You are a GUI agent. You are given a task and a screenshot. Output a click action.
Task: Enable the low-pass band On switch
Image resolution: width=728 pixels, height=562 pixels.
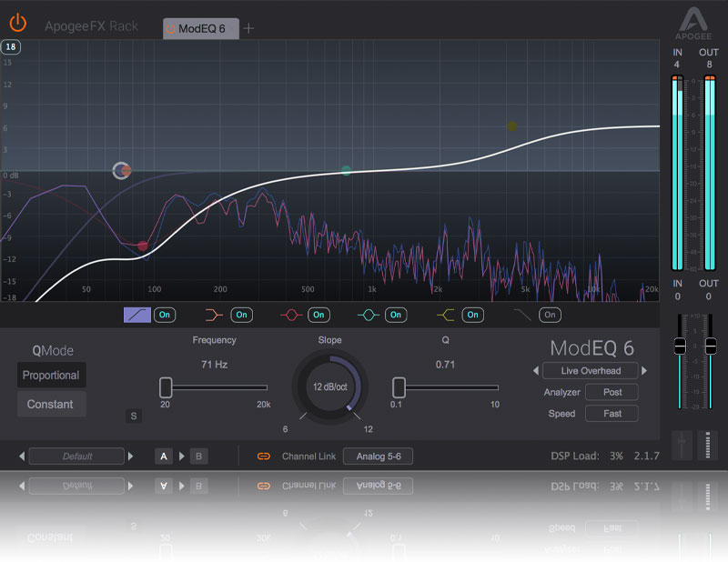[x=550, y=315]
